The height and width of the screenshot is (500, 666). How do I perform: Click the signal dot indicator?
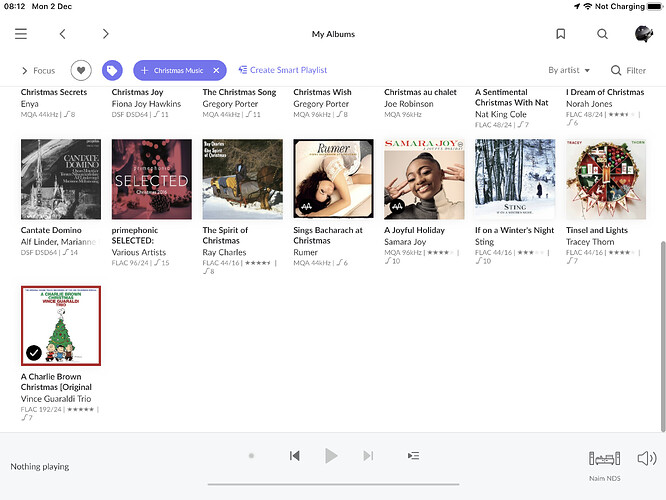pos(251,456)
